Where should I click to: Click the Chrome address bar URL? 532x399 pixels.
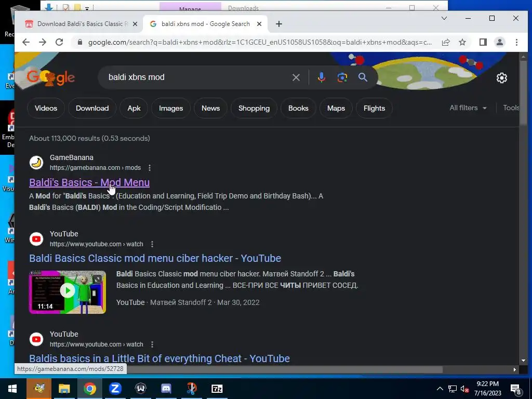(260, 43)
